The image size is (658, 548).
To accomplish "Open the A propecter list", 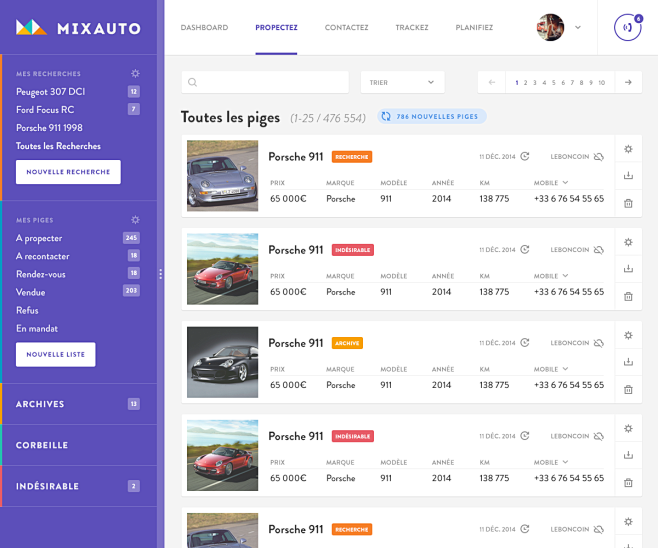I will pos(39,238).
